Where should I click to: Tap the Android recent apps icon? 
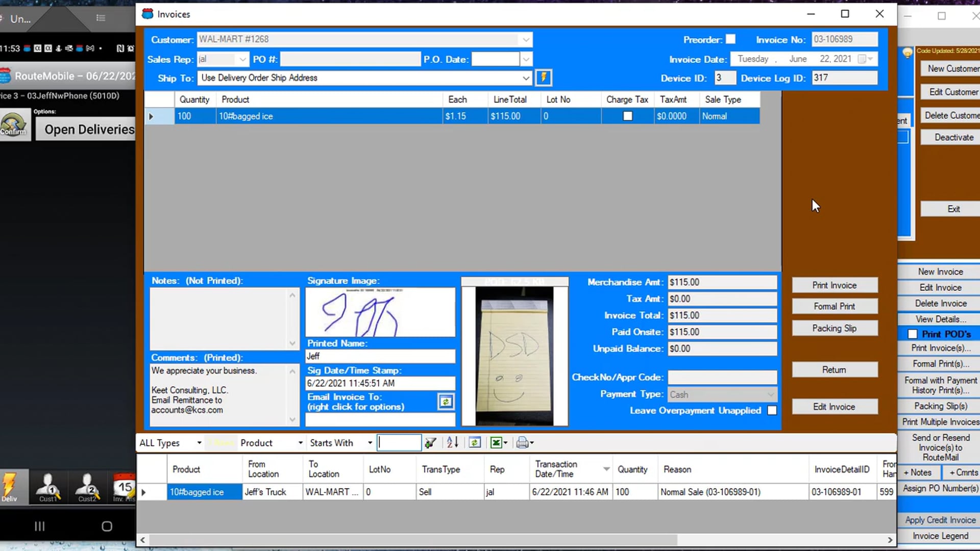(x=40, y=526)
